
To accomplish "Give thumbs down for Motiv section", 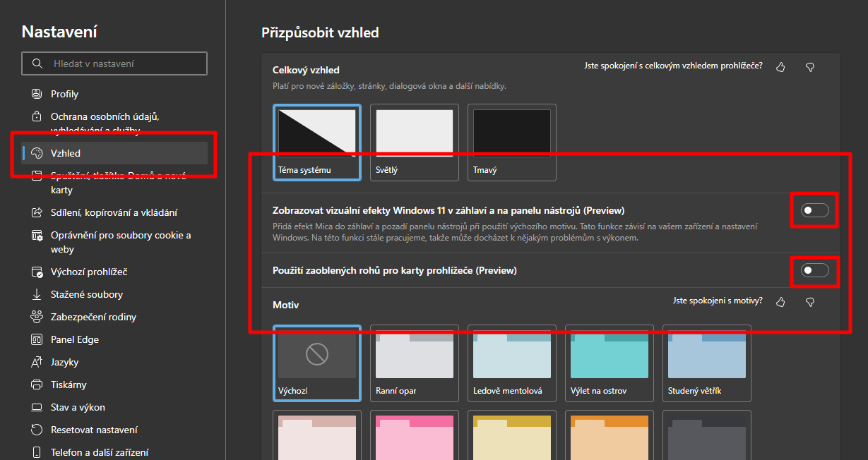I will [810, 301].
